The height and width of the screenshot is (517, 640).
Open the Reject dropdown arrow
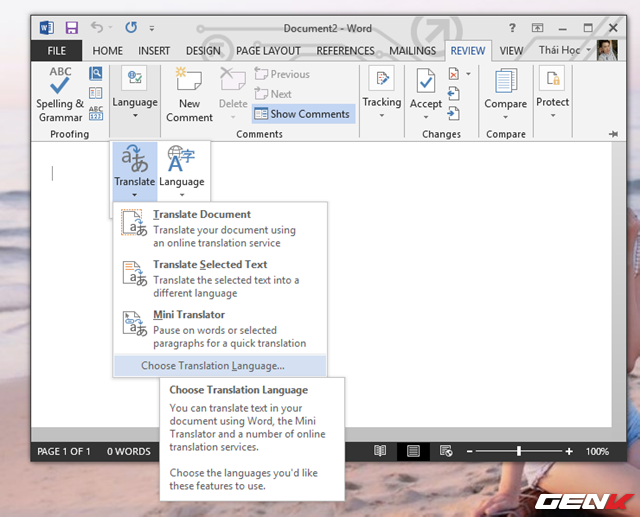click(x=468, y=74)
